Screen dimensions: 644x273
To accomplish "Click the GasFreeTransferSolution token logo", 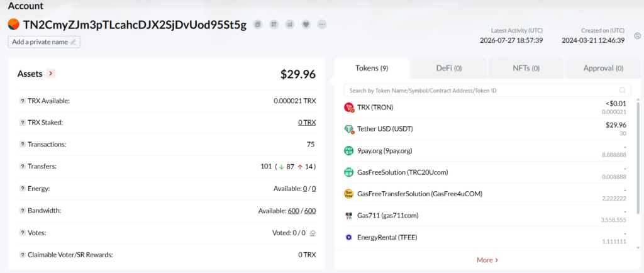I will [348, 194].
